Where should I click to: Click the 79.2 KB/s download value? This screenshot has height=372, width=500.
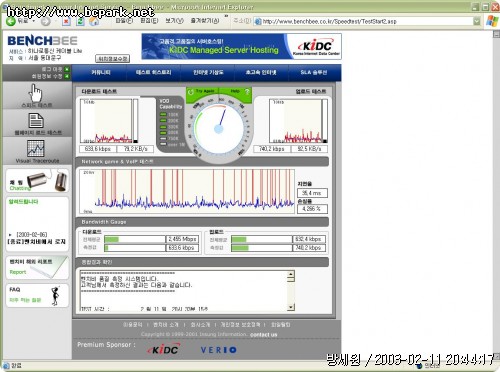click(x=135, y=149)
